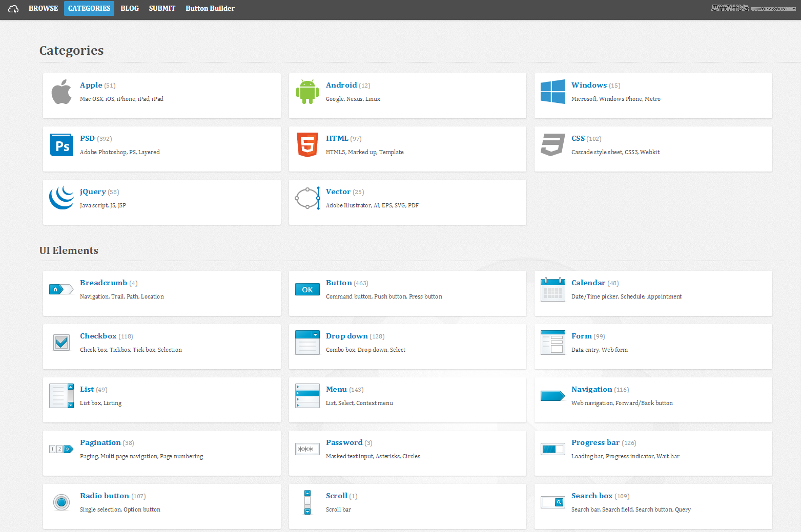The width and height of the screenshot is (801, 532).
Task: Click the OK button icon
Action: pos(307,289)
